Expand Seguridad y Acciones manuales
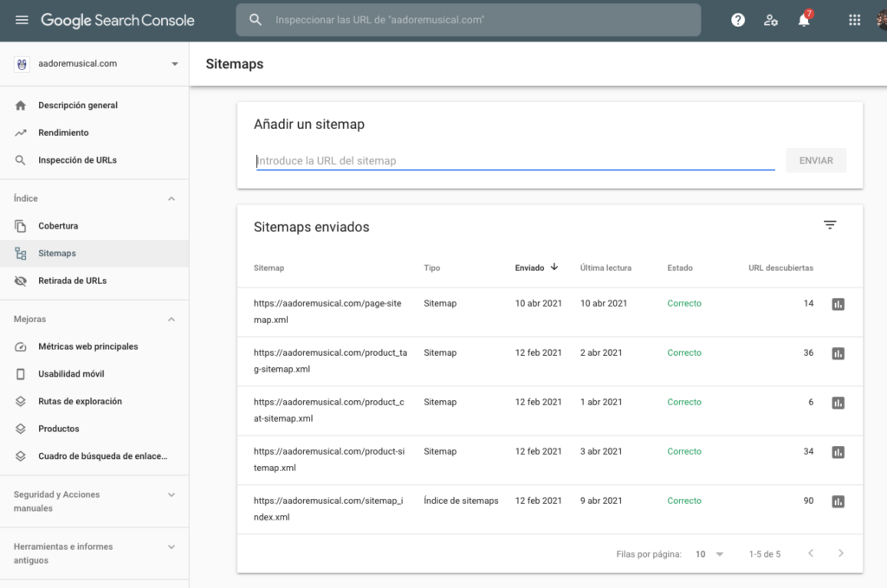This screenshot has height=588, width=887. pos(172,494)
